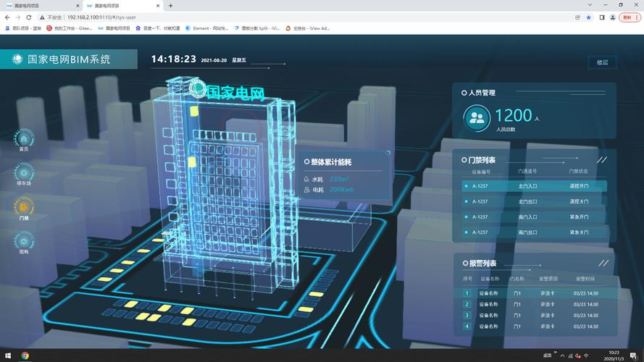Close the active second browser tab
This screenshot has width=644, height=362.
pyautogui.click(x=158, y=6)
